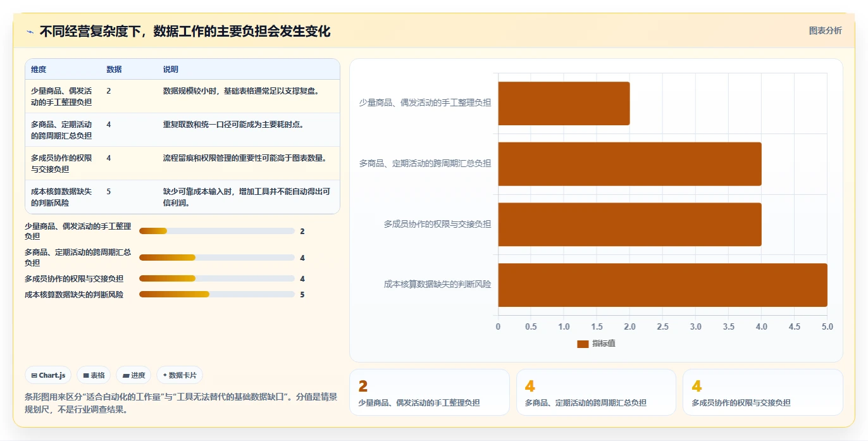
Task: Click y-axis label 成本核算数据缺失的判断风险
Action: click(437, 285)
